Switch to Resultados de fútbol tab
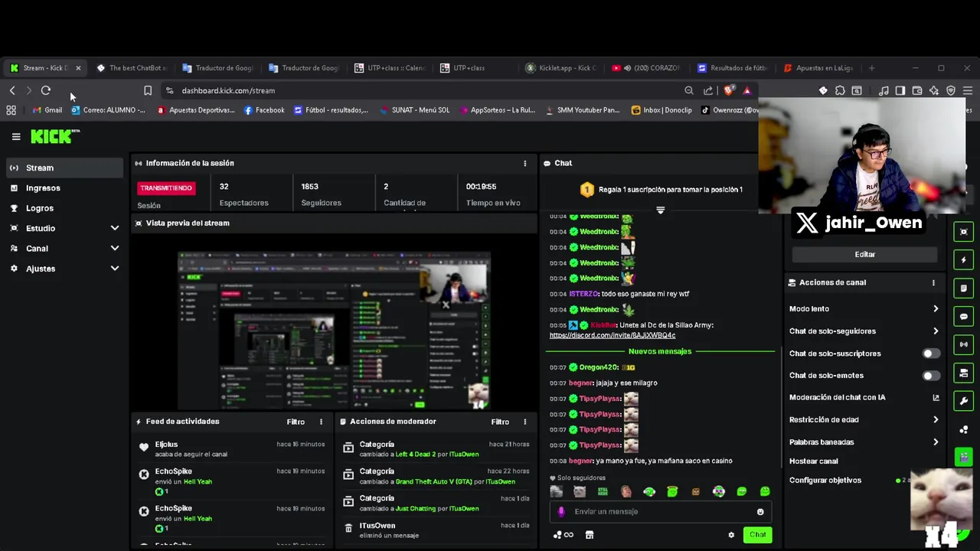The width and height of the screenshot is (980, 551). [x=732, y=68]
